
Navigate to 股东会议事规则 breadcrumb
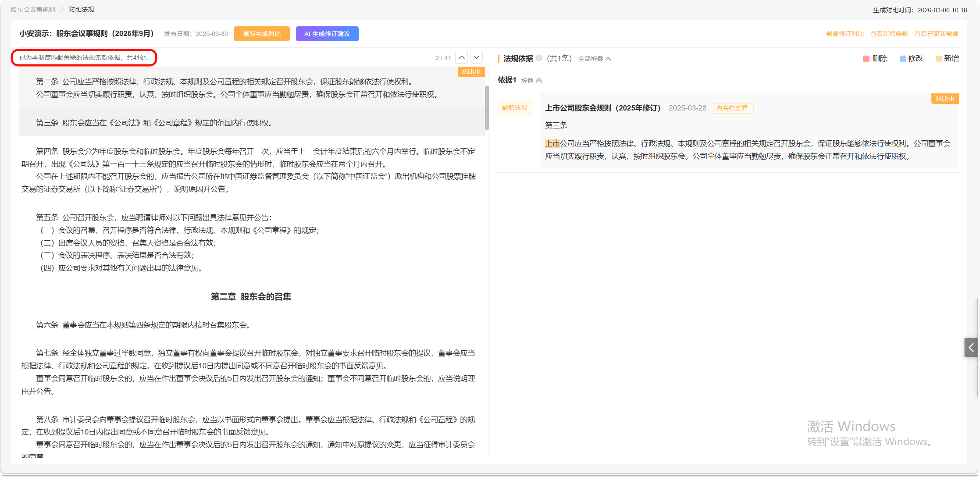33,9
